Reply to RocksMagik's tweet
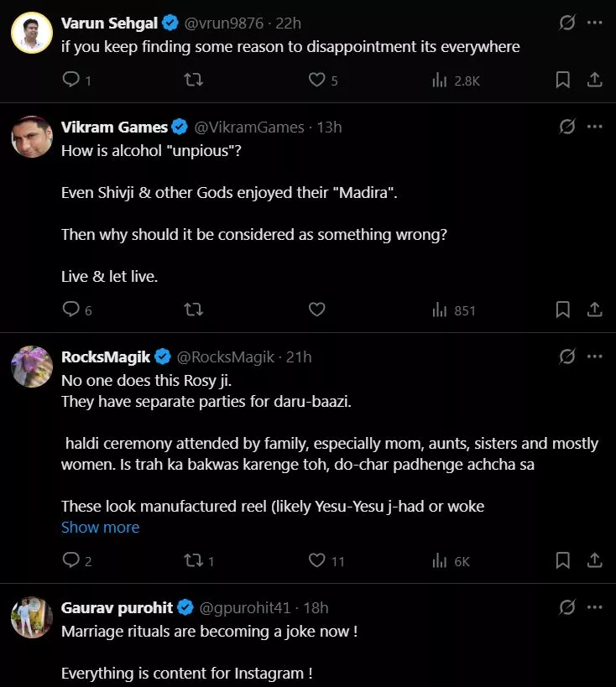The image size is (616, 687). click(72, 560)
